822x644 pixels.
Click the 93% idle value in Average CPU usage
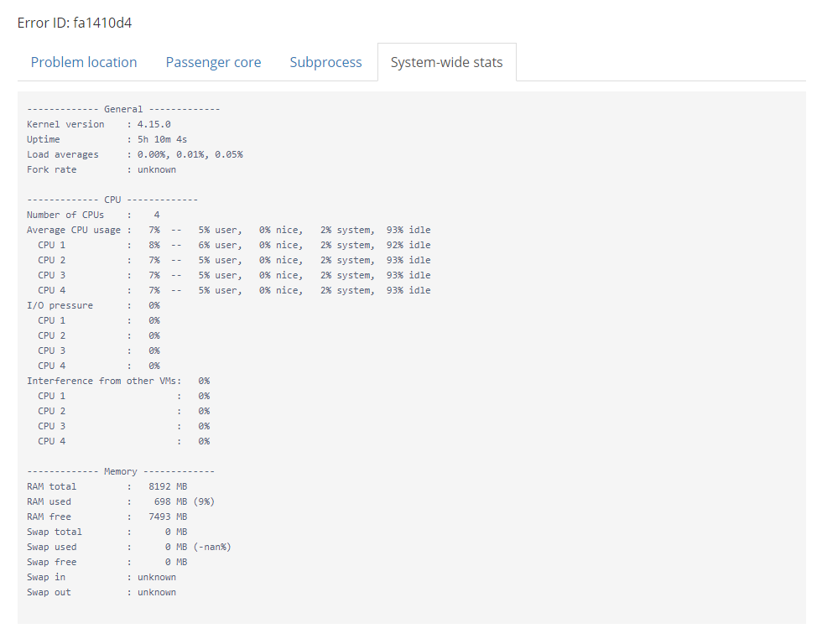point(408,230)
